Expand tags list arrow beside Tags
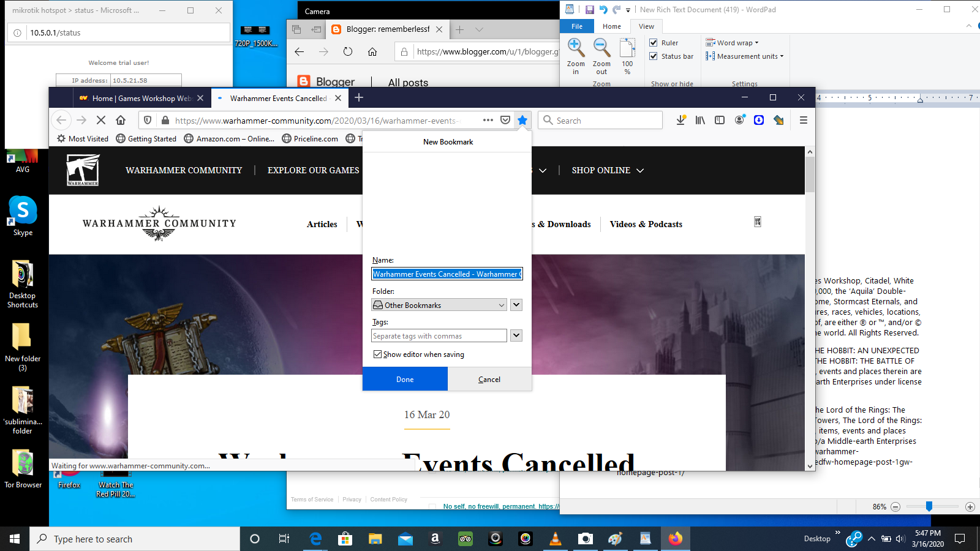The width and height of the screenshot is (980, 551). point(516,335)
